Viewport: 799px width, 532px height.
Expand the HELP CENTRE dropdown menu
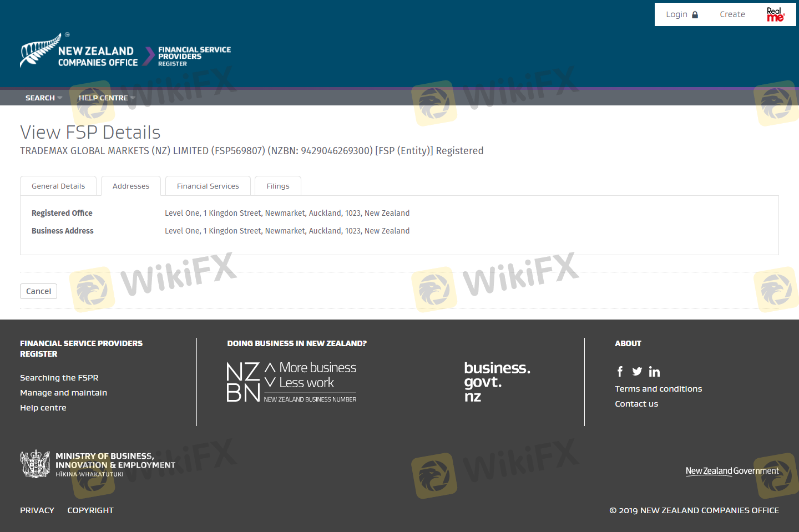click(107, 98)
